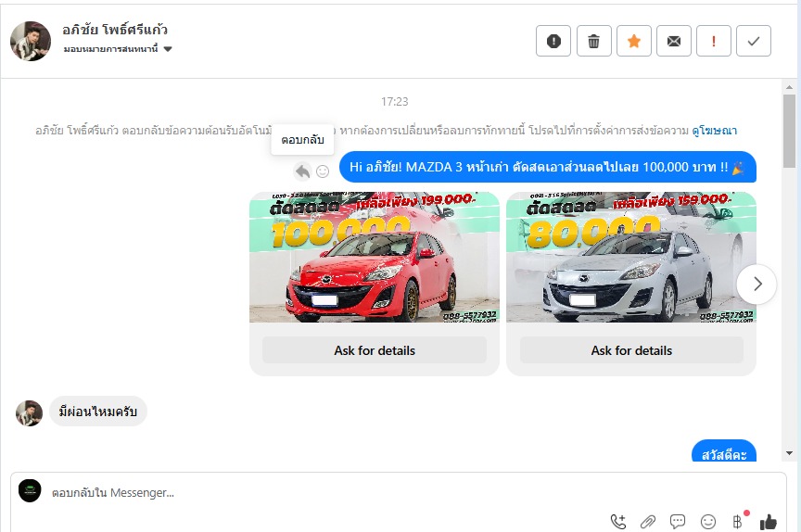Click the 17:23 timestamp
Image resolution: width=801 pixels, height=532 pixels.
[394, 102]
